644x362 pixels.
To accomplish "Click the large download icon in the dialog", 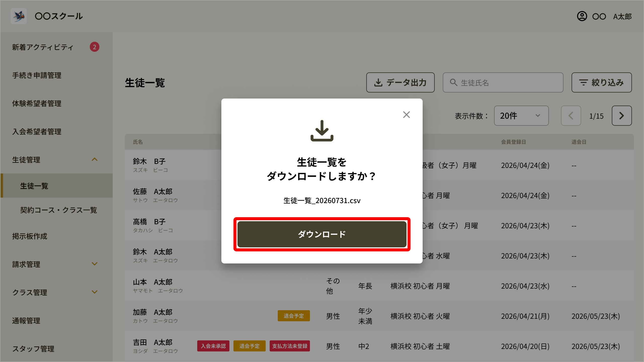I will 322,131.
